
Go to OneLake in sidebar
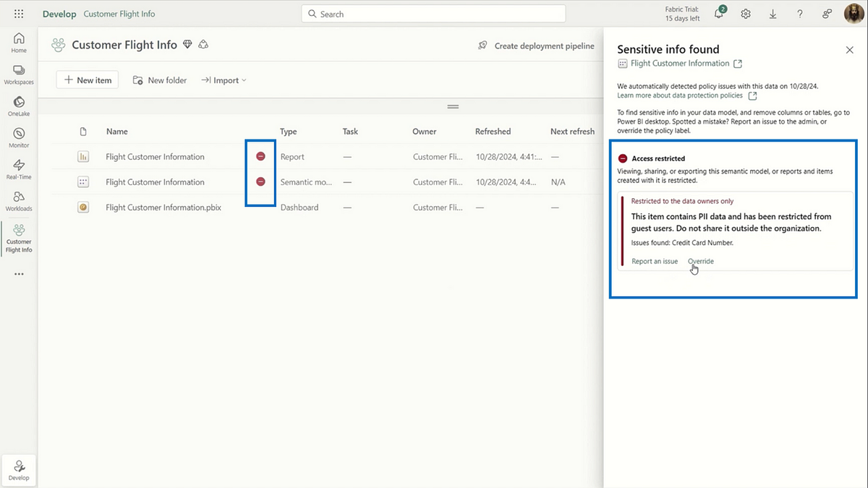tap(19, 106)
